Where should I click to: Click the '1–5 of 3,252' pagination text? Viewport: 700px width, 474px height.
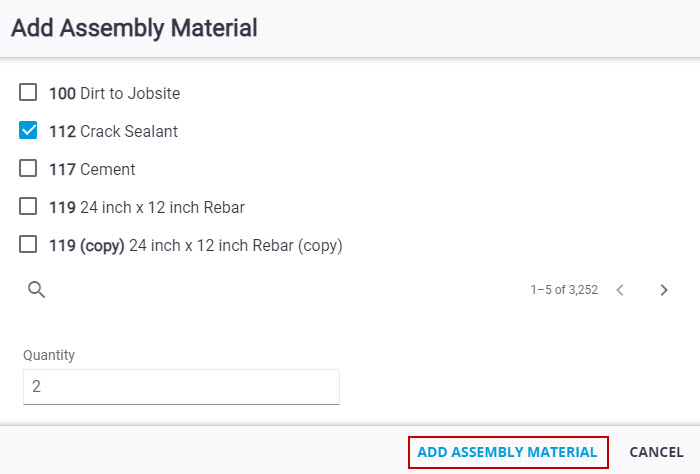(x=564, y=290)
